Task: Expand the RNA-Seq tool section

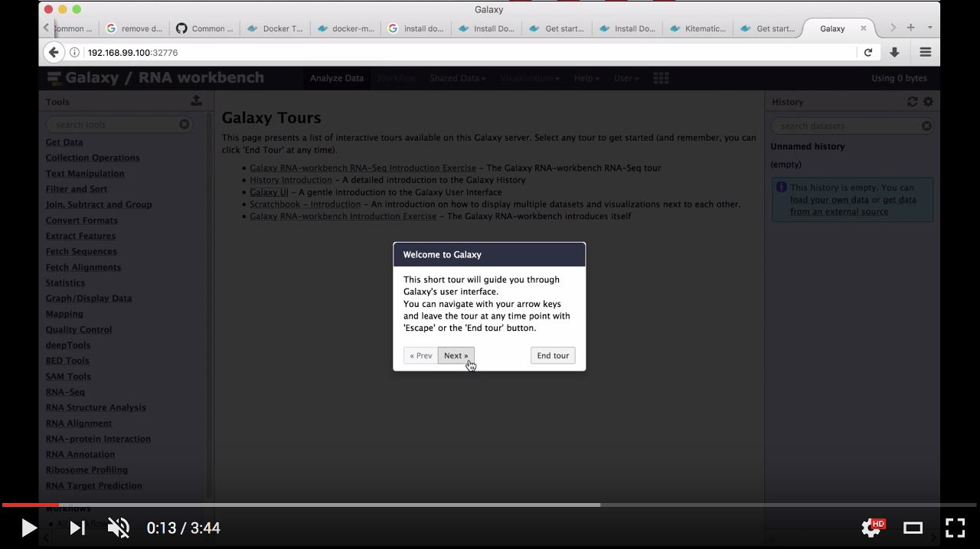Action: point(65,392)
